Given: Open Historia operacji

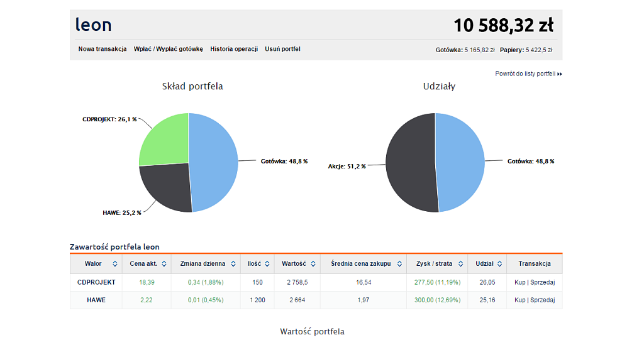Looking at the screenshot, I should (234, 49).
